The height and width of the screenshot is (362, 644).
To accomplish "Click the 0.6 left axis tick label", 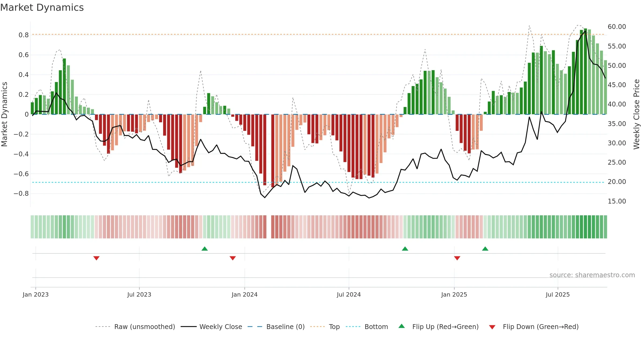I will coord(24,55).
